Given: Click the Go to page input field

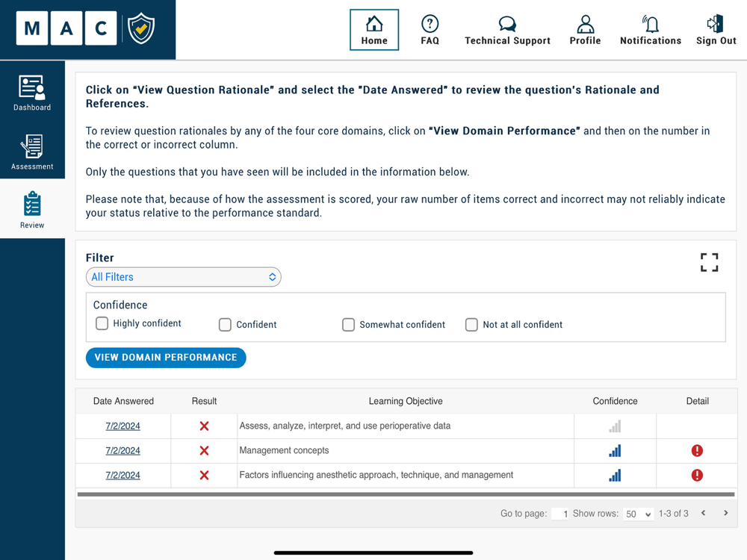Looking at the screenshot, I should point(560,514).
